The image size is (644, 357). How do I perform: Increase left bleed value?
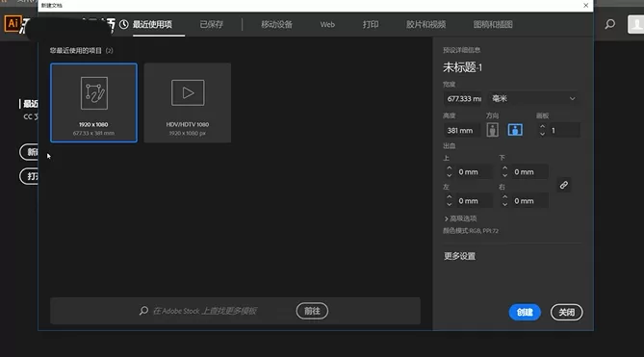[x=449, y=197]
